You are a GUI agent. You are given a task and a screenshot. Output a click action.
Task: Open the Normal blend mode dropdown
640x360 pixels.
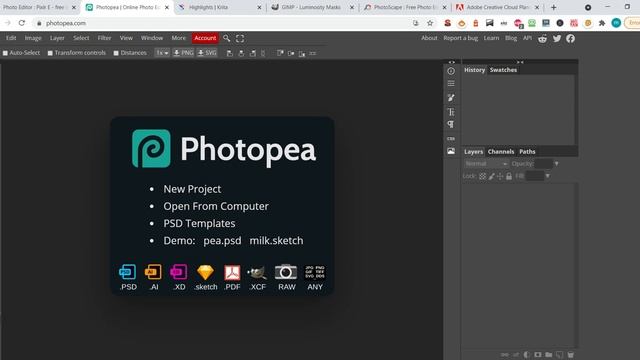(486, 164)
